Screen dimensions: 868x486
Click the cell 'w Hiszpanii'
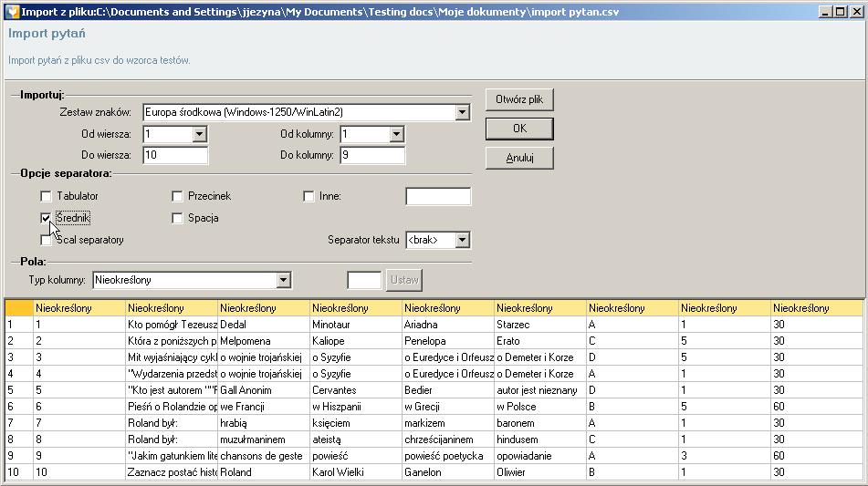tap(356, 407)
